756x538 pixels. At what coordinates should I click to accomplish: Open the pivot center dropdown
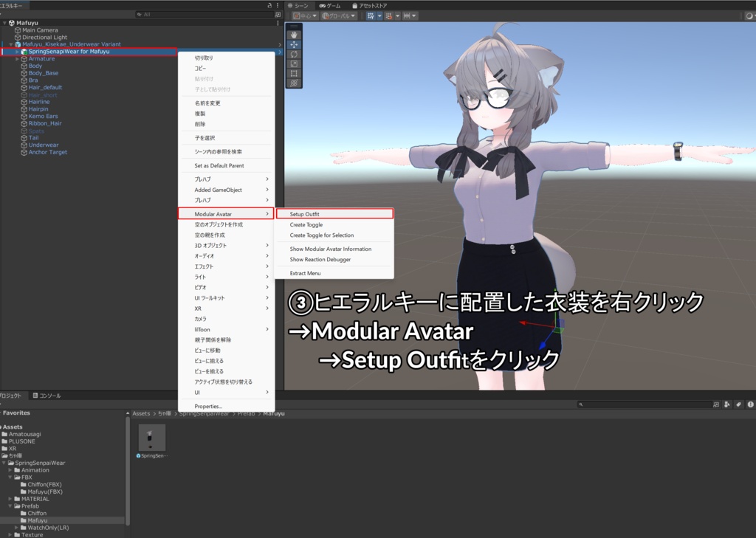pyautogui.click(x=305, y=16)
